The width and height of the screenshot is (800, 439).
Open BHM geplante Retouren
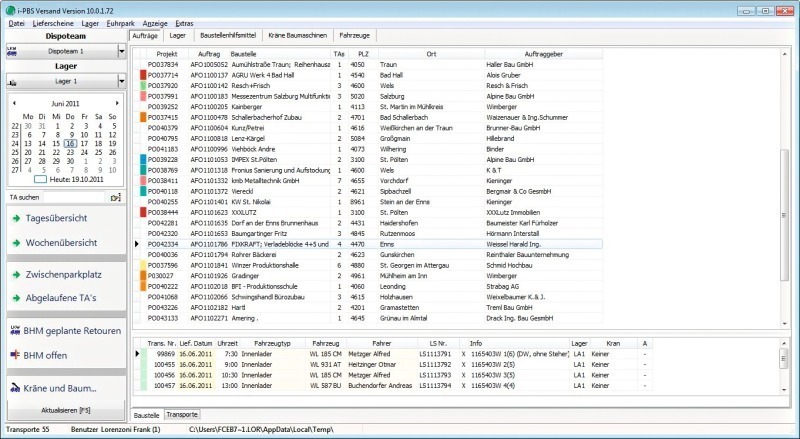(x=72, y=331)
